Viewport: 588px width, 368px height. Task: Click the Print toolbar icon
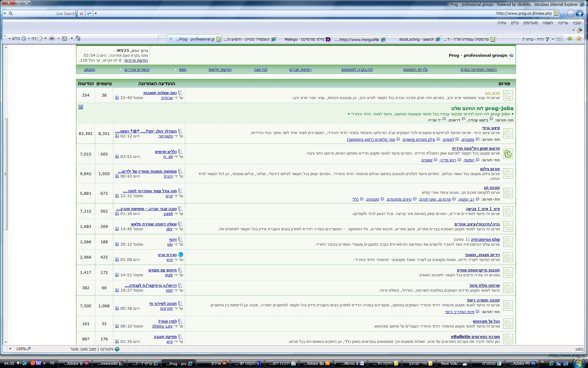pyautogui.click(x=52, y=39)
